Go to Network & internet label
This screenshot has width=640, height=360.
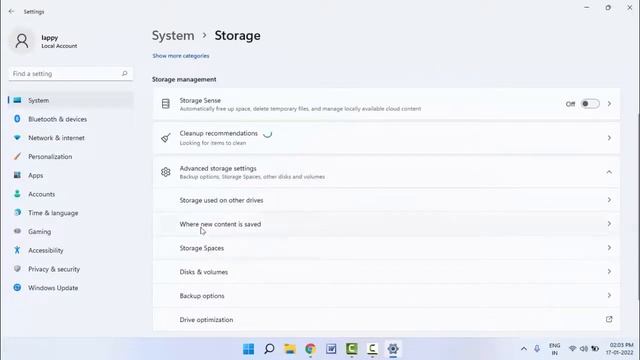(x=56, y=138)
